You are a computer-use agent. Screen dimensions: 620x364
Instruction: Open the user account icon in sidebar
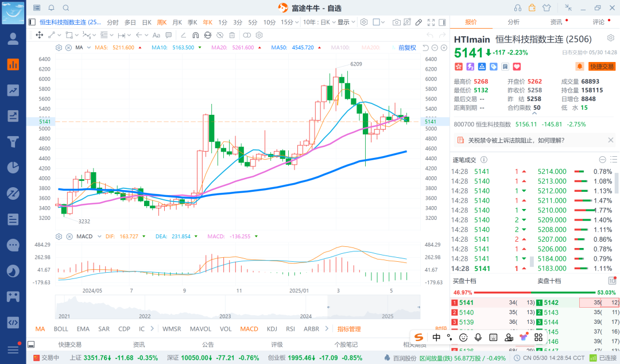(13, 38)
